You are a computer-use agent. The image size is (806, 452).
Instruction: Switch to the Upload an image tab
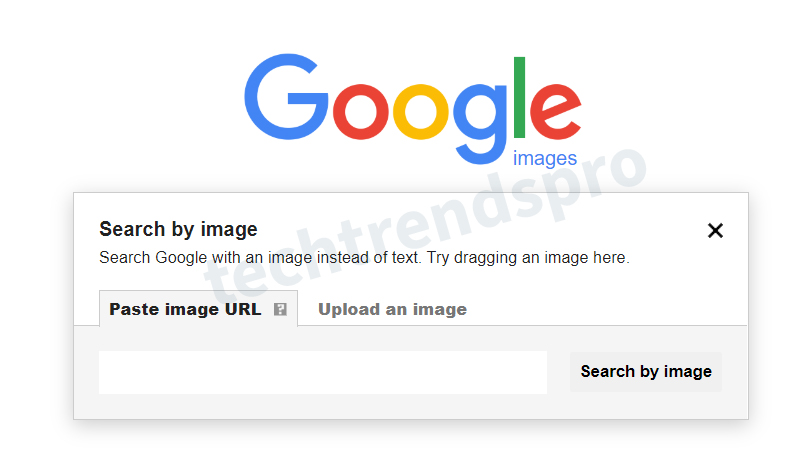tap(392, 309)
